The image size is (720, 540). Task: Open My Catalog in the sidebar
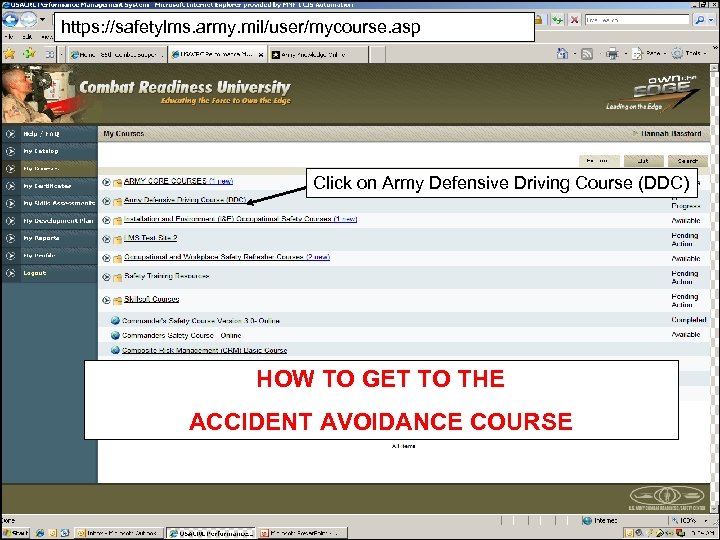50,151
